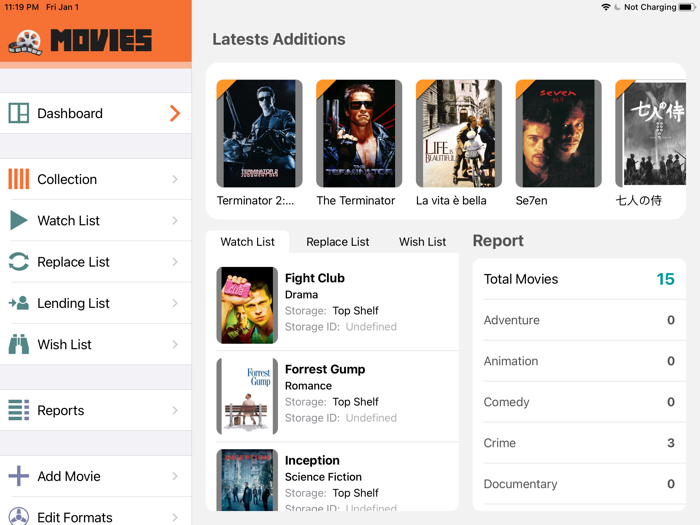Click the Comedy genre row label
Image resolution: width=700 pixels, height=525 pixels.
(x=506, y=402)
